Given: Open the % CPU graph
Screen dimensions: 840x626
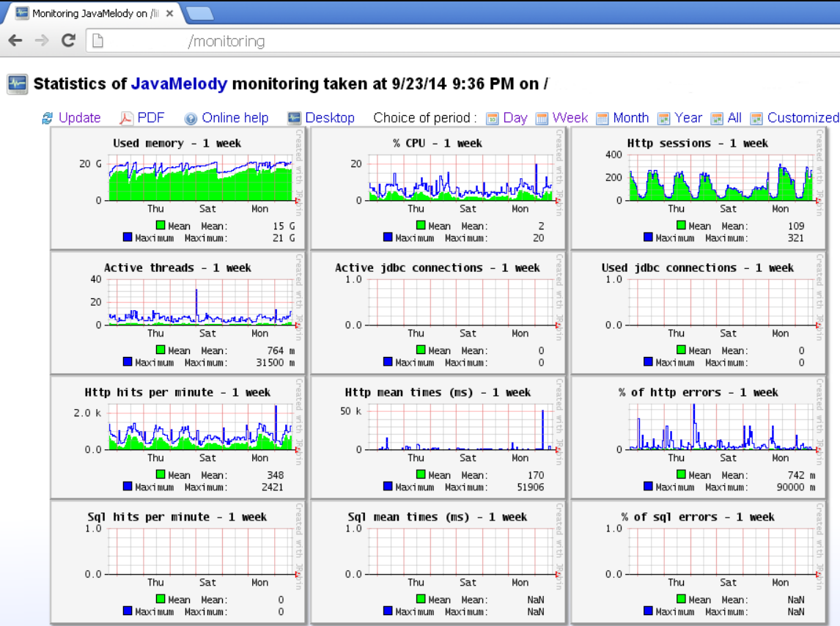Looking at the screenshot, I should [438, 188].
